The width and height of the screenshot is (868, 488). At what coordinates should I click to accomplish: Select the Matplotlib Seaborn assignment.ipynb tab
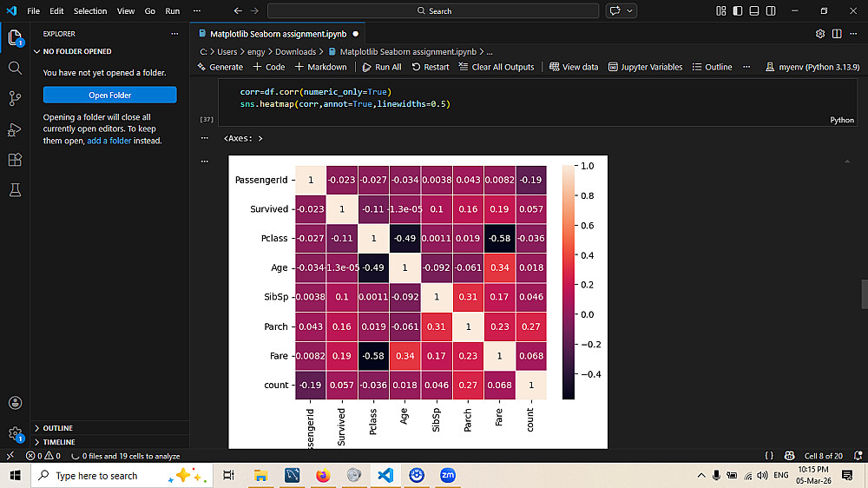point(278,34)
